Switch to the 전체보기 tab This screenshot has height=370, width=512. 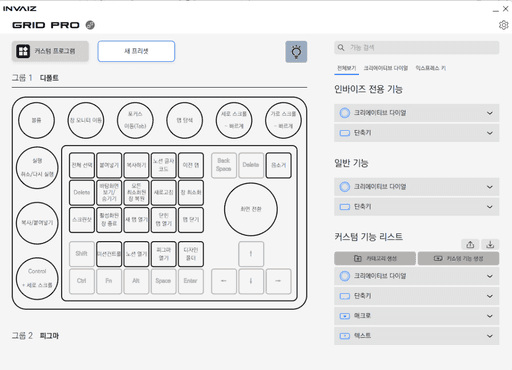pos(346,68)
